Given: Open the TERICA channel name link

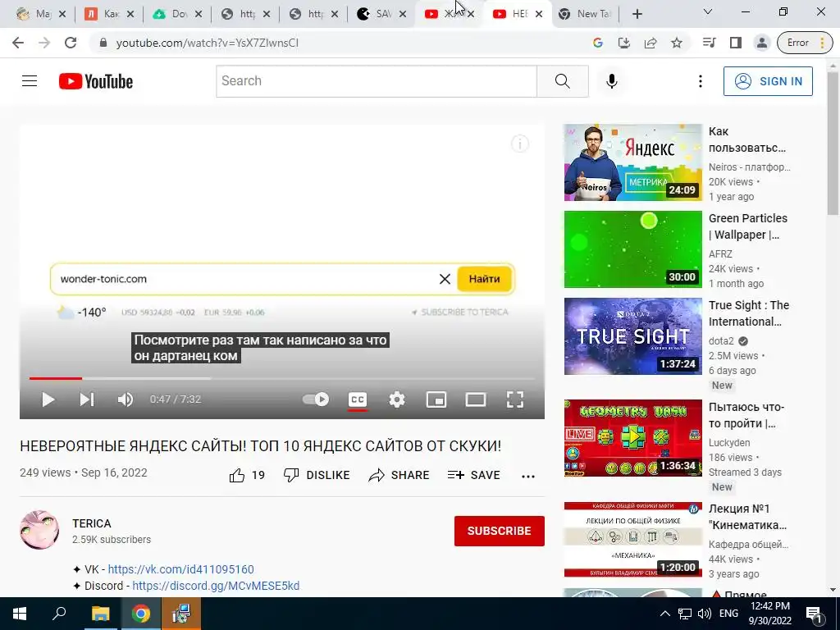Looking at the screenshot, I should 92,523.
